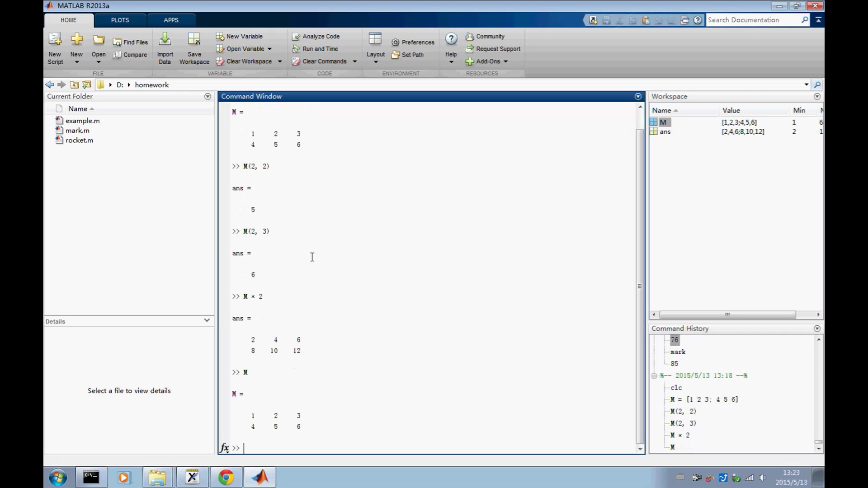The height and width of the screenshot is (488, 868).
Task: Expand the Add-Ons dropdown
Action: point(505,61)
